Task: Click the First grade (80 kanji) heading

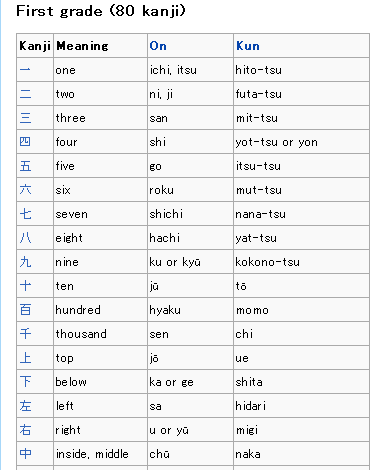Action: coord(101,11)
